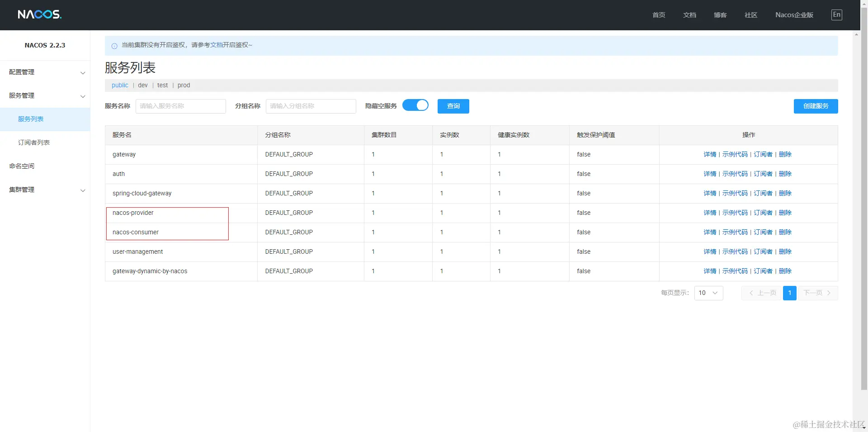The width and height of the screenshot is (868, 432).
Task: Click 上一页 pagination button
Action: pyautogui.click(x=761, y=293)
